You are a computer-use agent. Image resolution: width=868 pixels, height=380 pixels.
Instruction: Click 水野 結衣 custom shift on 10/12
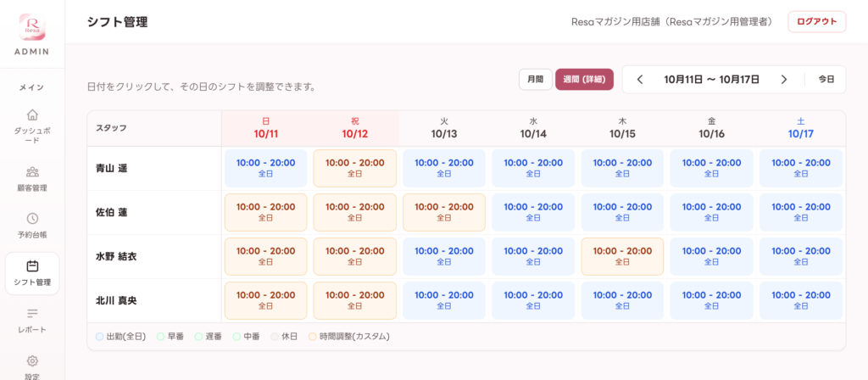click(x=355, y=256)
